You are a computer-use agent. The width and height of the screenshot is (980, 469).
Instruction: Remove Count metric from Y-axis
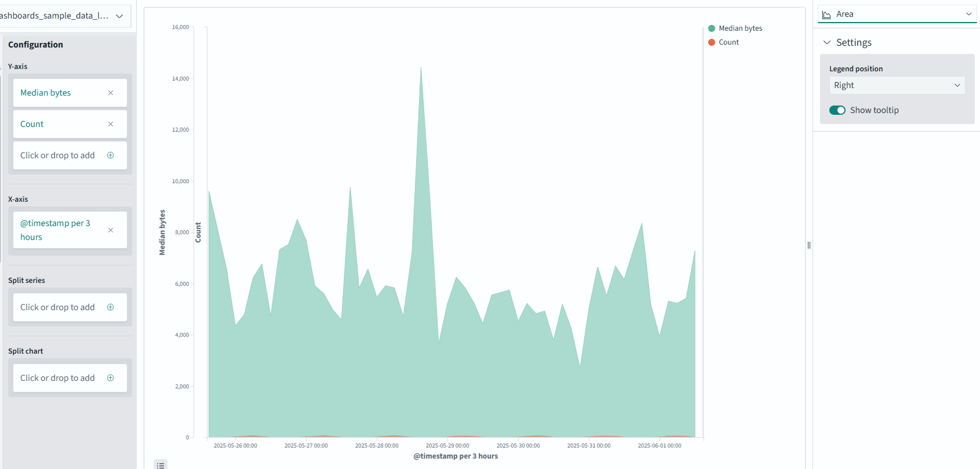coord(111,124)
